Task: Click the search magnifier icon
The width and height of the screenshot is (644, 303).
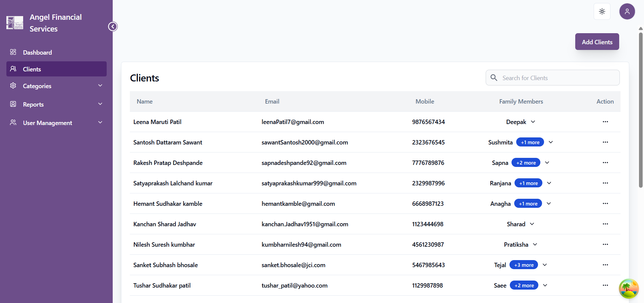Action: [494, 78]
